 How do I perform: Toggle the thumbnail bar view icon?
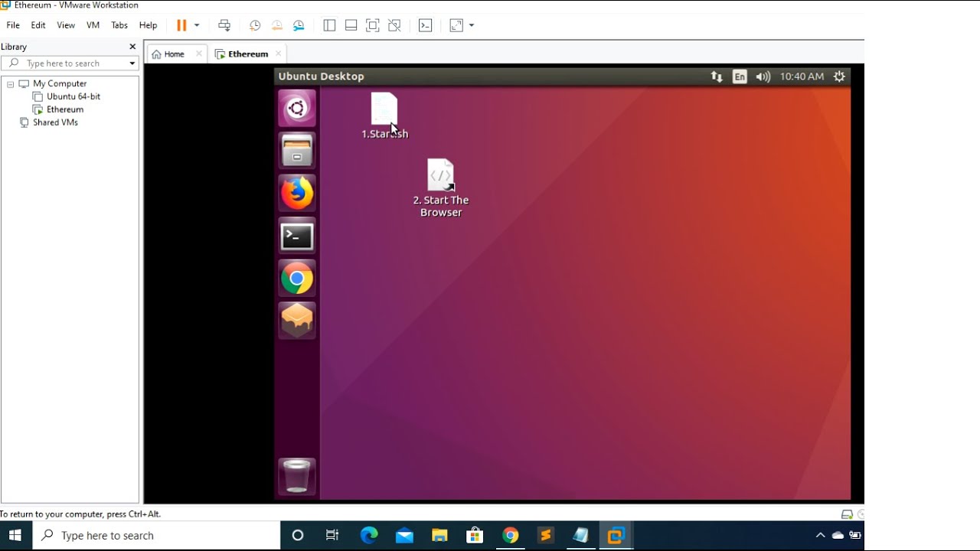tap(351, 25)
